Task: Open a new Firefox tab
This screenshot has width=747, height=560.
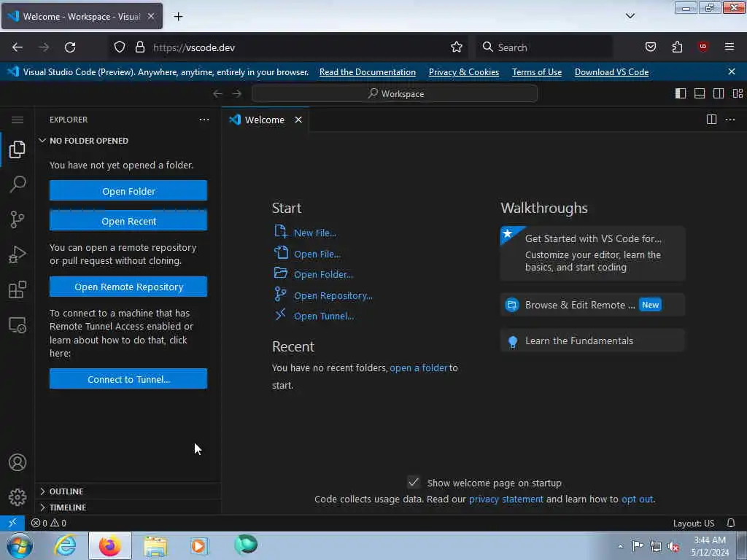Action: 178,17
